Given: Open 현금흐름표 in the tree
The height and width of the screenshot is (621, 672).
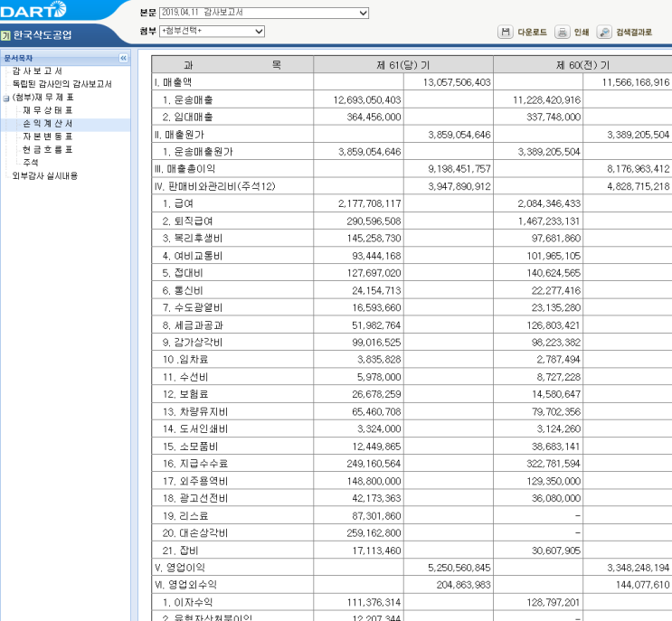Looking at the screenshot, I should 48,149.
